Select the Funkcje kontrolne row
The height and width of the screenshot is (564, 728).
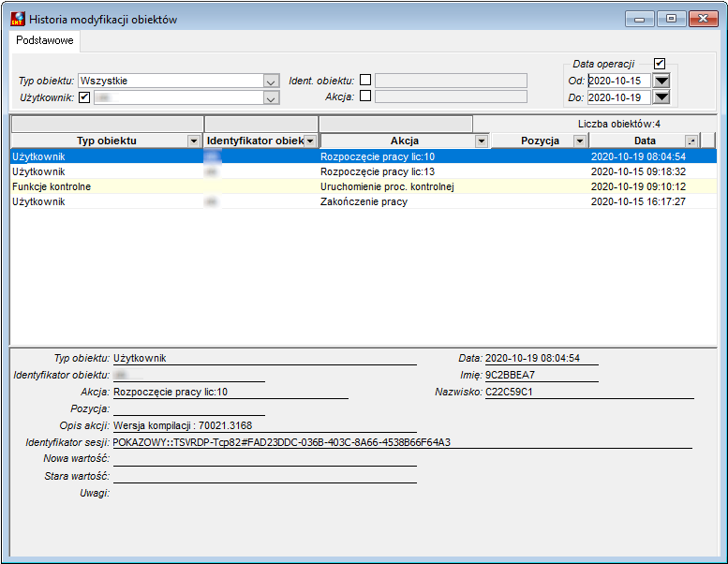pos(364,186)
